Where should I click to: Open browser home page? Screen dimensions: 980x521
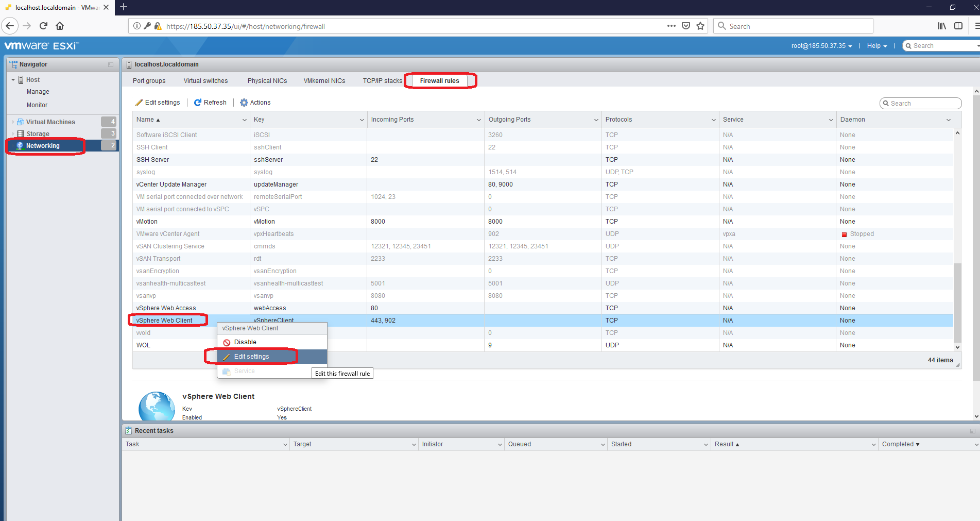(x=60, y=26)
